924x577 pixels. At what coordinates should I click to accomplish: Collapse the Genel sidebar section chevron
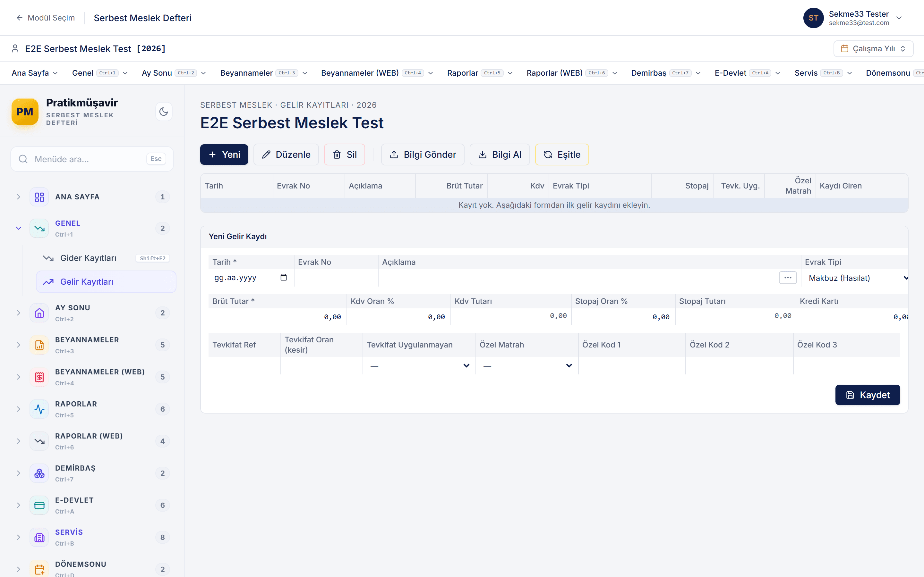click(18, 228)
